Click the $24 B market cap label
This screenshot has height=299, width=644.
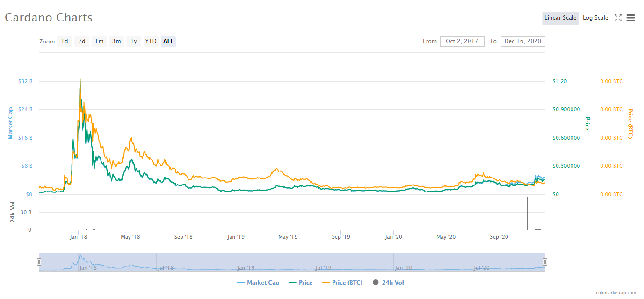coord(25,109)
